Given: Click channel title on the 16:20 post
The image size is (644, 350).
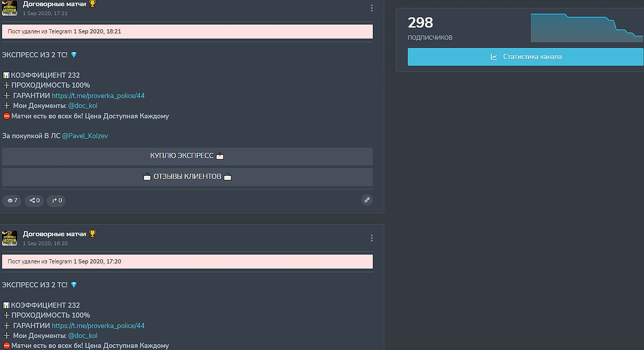Looking at the screenshot, I should coord(54,234).
